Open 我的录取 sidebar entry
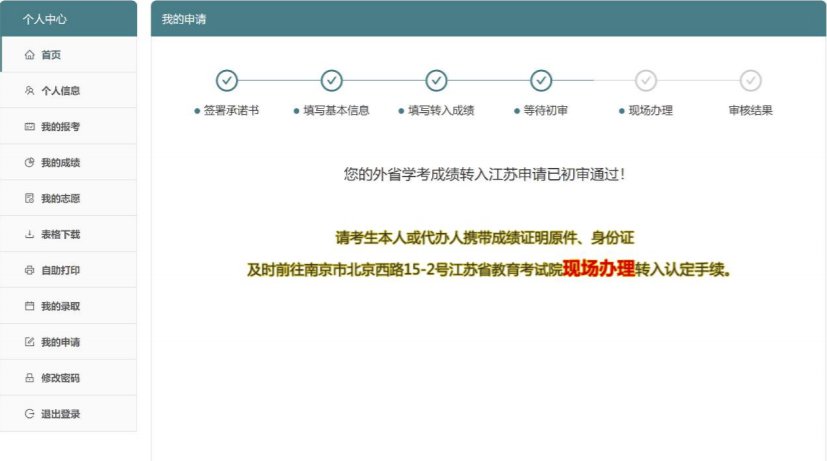827x461 pixels. point(69,306)
